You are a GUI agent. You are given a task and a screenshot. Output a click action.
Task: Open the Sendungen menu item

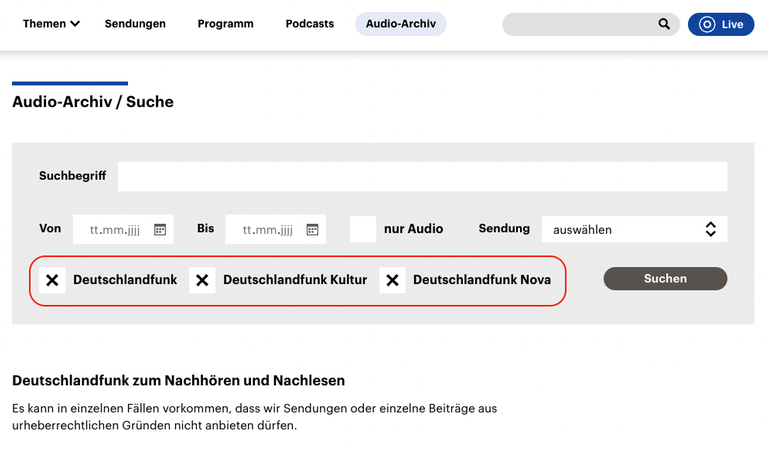(135, 24)
